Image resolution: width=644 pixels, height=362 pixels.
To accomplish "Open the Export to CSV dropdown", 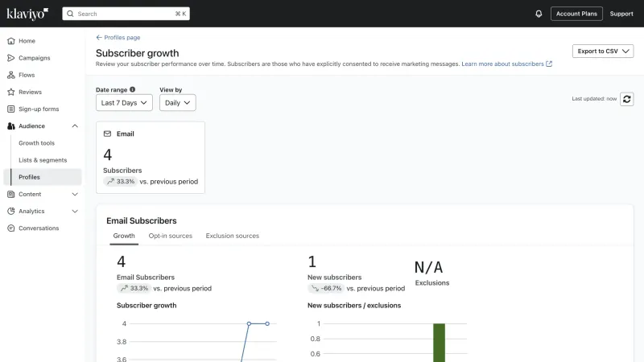I will [x=603, y=51].
